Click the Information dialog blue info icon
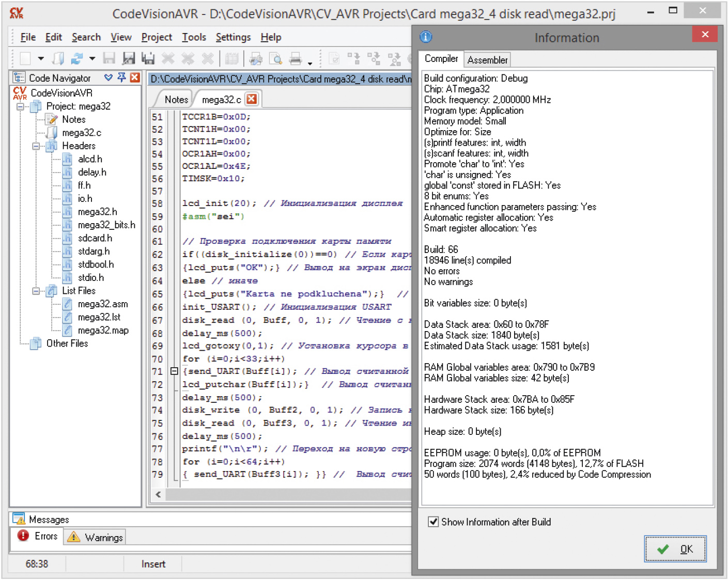728x580 pixels. [426, 37]
